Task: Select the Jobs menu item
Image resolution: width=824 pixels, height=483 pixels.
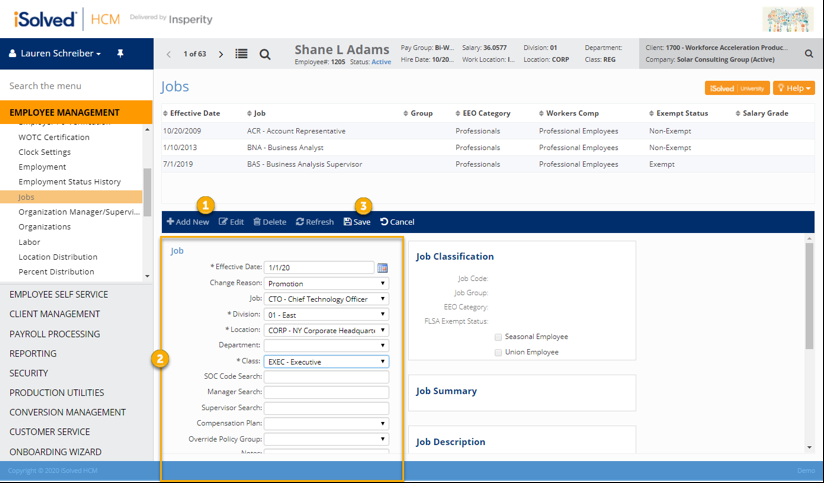Action: click(x=71, y=197)
